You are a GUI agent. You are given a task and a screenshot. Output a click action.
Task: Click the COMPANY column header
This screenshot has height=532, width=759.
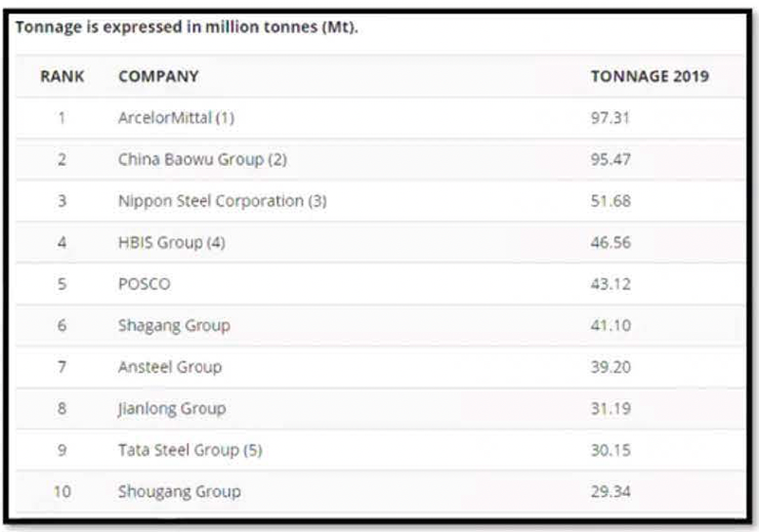[157, 77]
